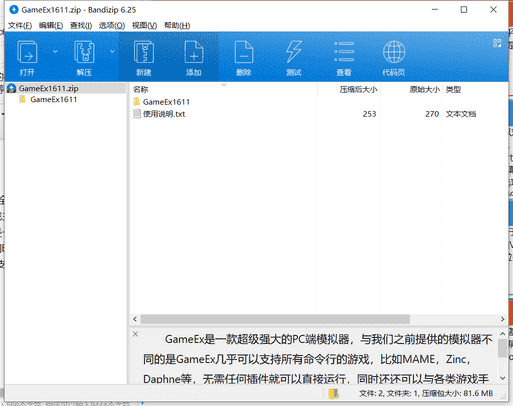Image resolution: width=513 pixels, height=406 pixels.
Task: Select the 使用说明.txt file row
Action: tap(318, 114)
